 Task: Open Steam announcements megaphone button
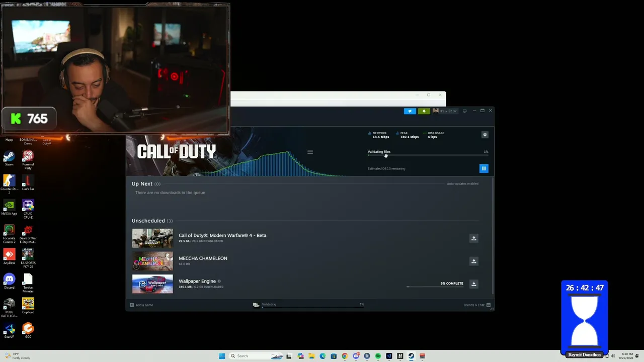[410, 111]
